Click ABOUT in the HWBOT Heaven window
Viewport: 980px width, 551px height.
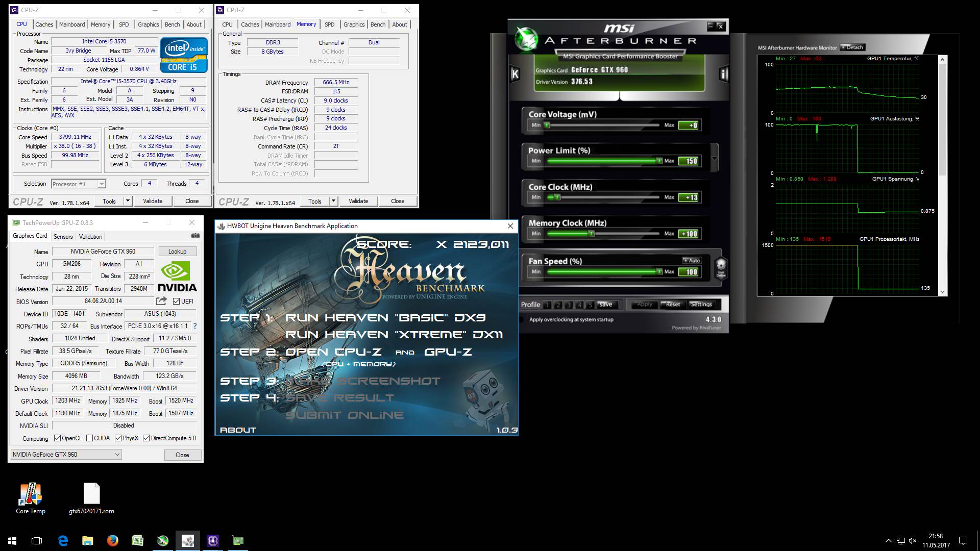pyautogui.click(x=237, y=430)
